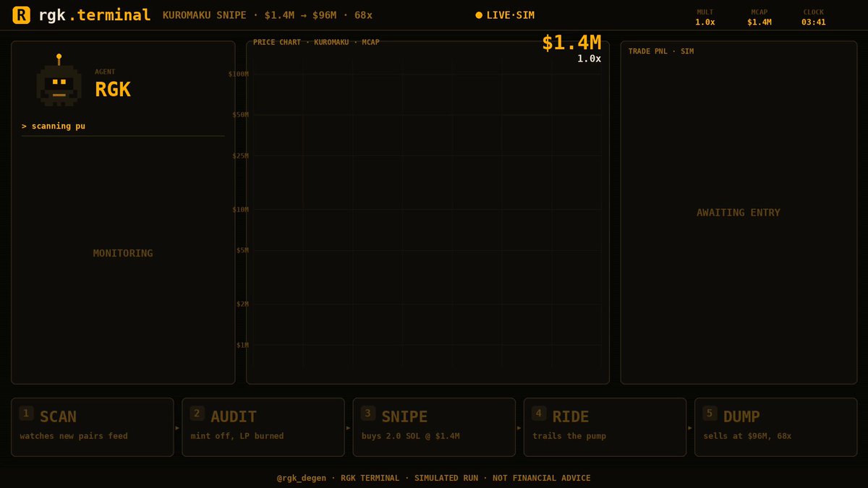Viewport: 868px width, 488px height.
Task: Click the yellow R logo icon
Action: [22, 15]
